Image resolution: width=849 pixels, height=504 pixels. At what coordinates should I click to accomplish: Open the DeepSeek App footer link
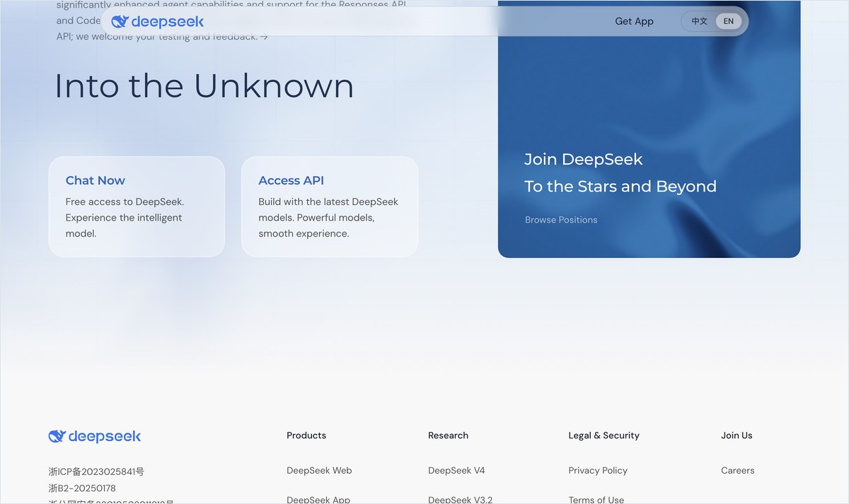[318, 499]
